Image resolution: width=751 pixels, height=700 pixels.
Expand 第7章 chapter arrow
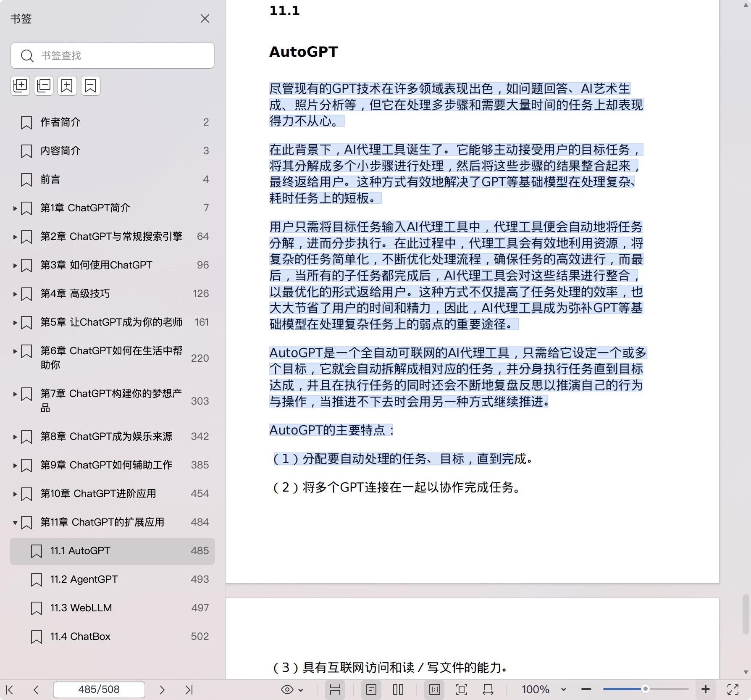point(15,394)
